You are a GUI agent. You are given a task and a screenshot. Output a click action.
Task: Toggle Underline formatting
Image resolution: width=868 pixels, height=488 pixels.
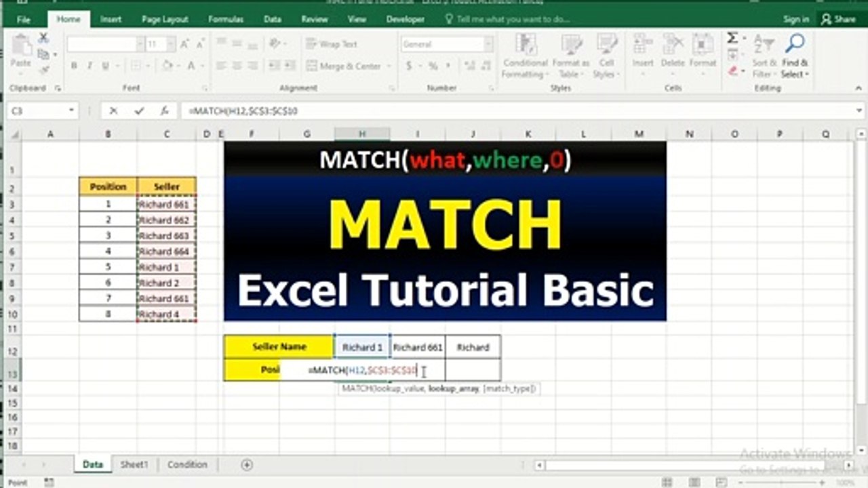coord(105,66)
